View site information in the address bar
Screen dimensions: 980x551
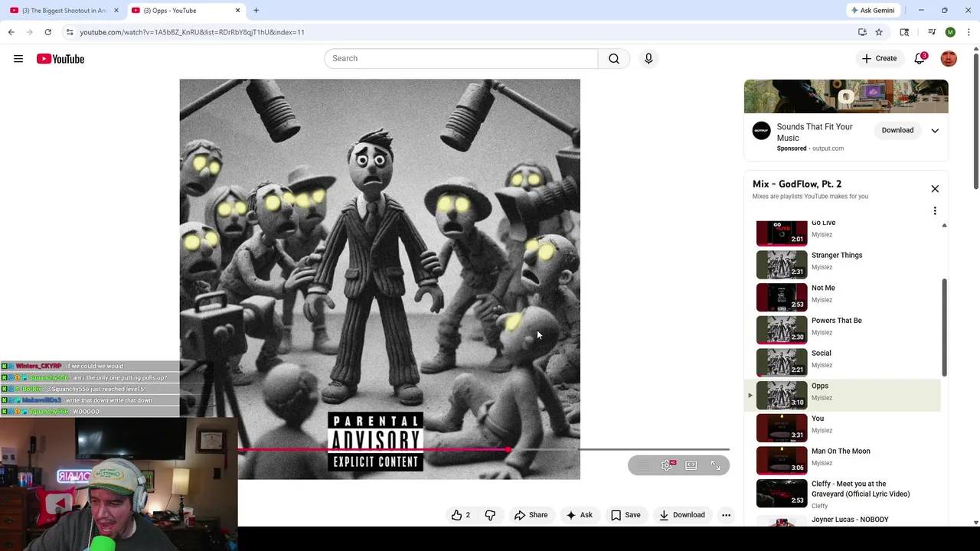[70, 32]
